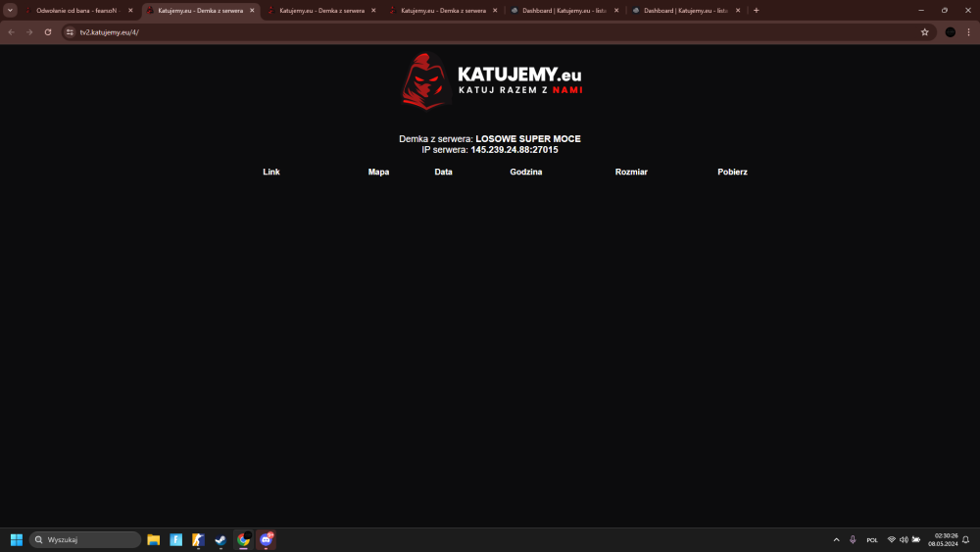Viewport: 980px width, 552px height.
Task: Close the first Dashboard tab
Action: (x=615, y=11)
